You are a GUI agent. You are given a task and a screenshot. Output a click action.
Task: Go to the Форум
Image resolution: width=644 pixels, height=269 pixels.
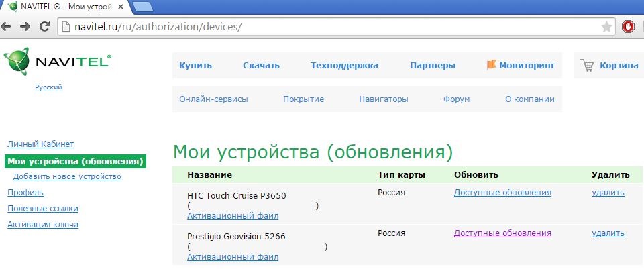[456, 99]
